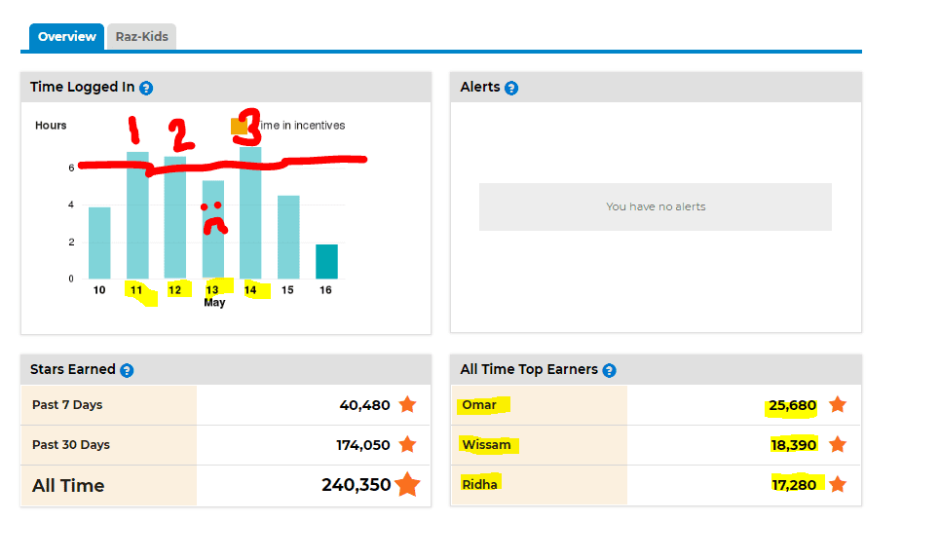Switch to the Overview tab
The width and height of the screenshot is (940, 560).
[x=66, y=37]
